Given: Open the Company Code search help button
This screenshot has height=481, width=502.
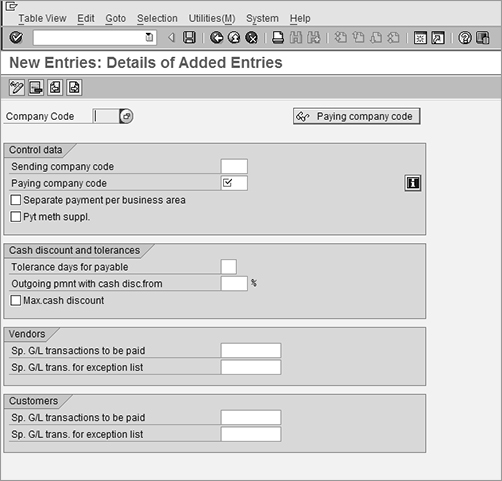Looking at the screenshot, I should 126,116.
